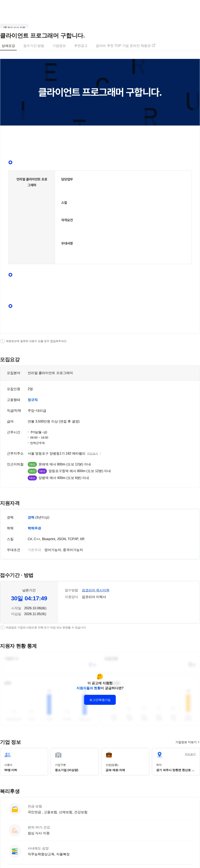Open 지도보기 link in 위치 card
This screenshot has width=200, height=868.
[x=190, y=754]
